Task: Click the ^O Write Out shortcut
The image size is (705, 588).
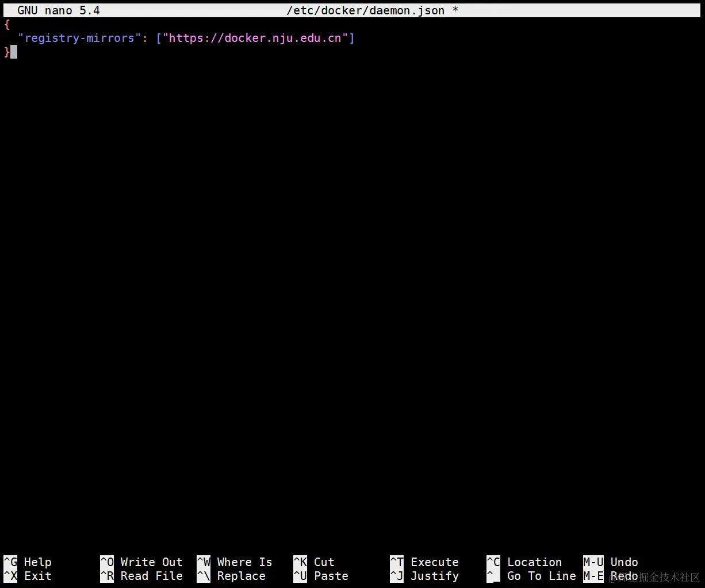Action: [x=141, y=562]
